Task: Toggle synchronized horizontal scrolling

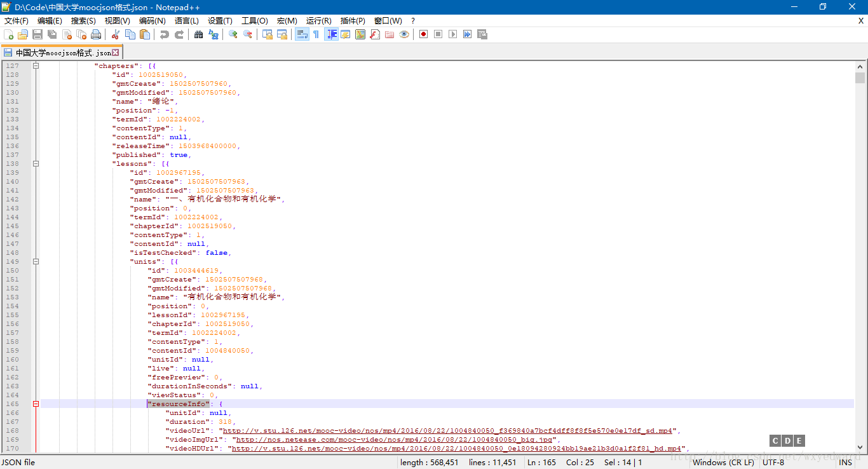Action: 282,34
